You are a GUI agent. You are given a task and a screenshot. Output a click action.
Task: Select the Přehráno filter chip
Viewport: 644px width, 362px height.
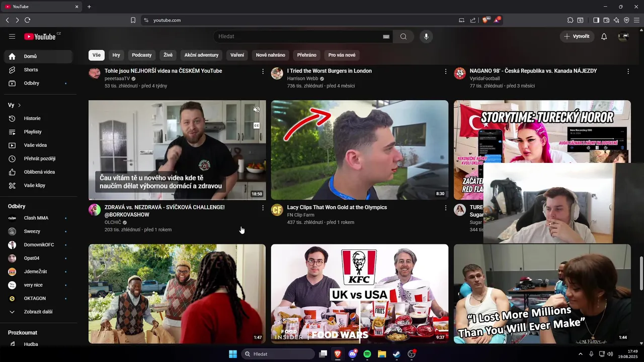tap(307, 55)
